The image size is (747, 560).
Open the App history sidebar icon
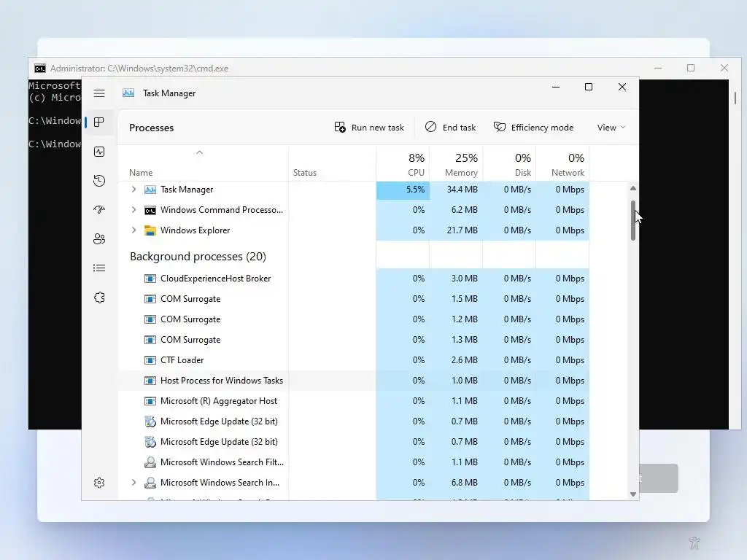point(99,181)
